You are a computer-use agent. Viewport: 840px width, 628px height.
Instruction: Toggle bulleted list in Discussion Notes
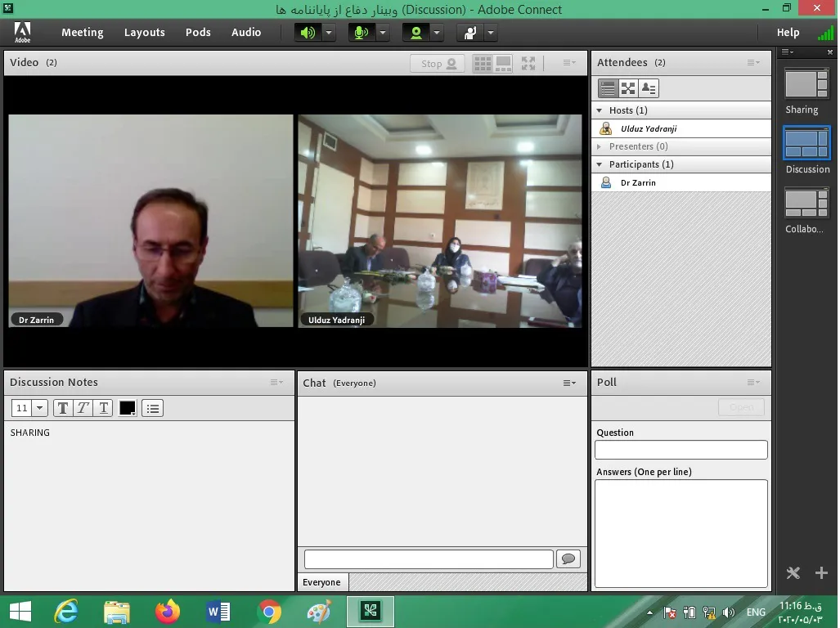point(153,408)
